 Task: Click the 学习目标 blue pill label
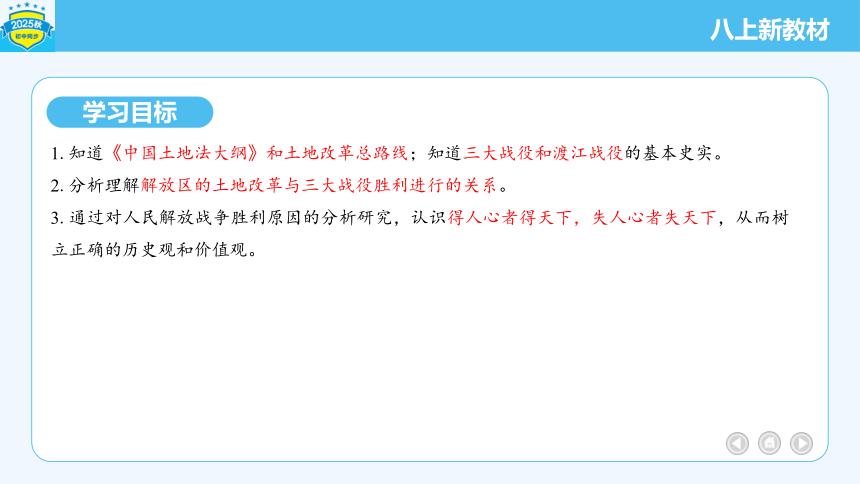pyautogui.click(x=130, y=112)
